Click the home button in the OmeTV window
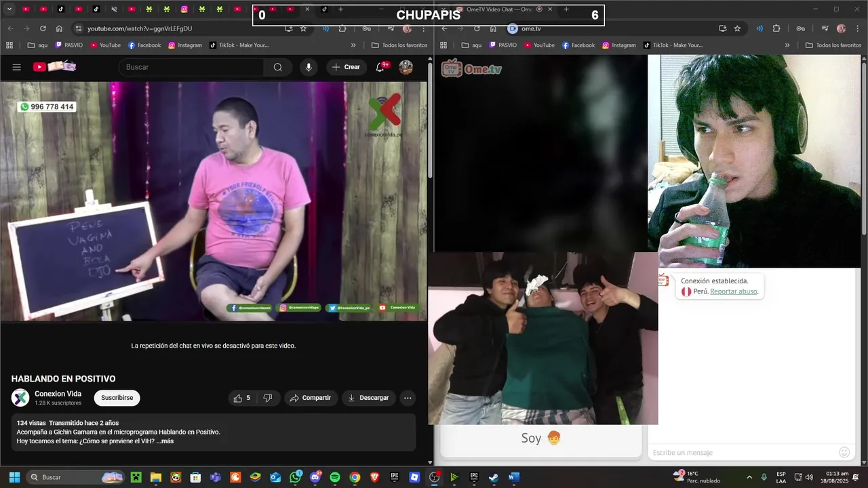Screen dimensions: 868x488 click(493, 28)
